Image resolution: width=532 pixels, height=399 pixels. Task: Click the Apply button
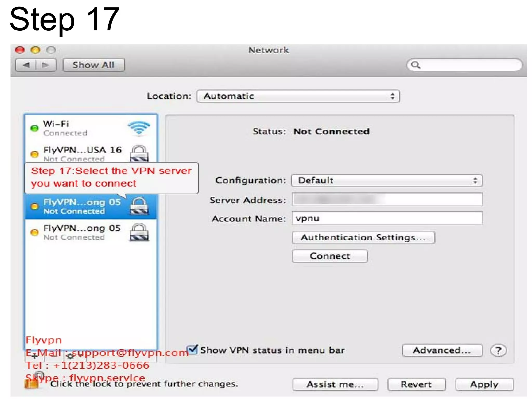[484, 384]
